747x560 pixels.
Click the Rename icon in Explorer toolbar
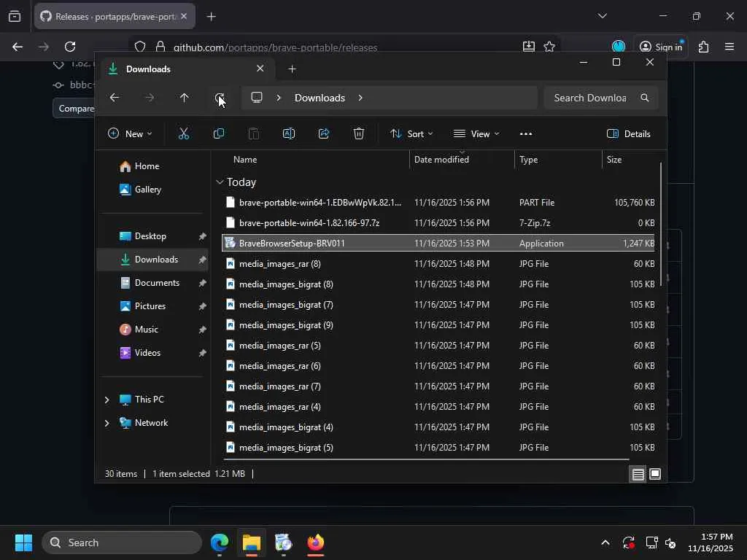(289, 134)
